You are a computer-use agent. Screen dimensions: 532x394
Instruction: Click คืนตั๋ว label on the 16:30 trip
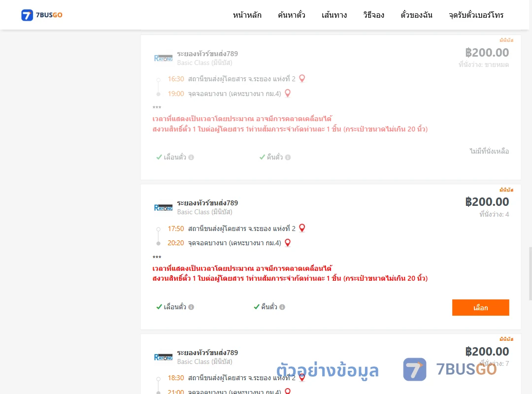(274, 157)
